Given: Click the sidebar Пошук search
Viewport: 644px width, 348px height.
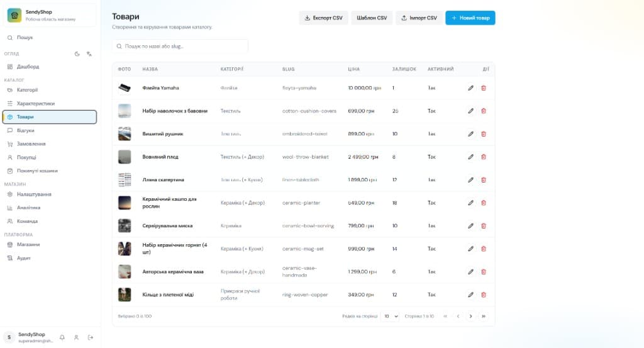Looking at the screenshot, I should coord(49,37).
